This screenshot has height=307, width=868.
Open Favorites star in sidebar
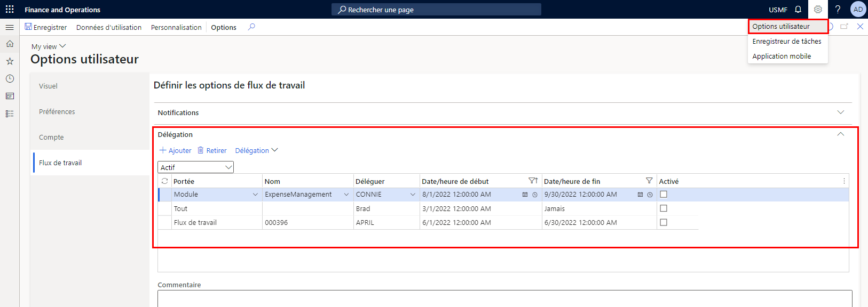[10, 61]
